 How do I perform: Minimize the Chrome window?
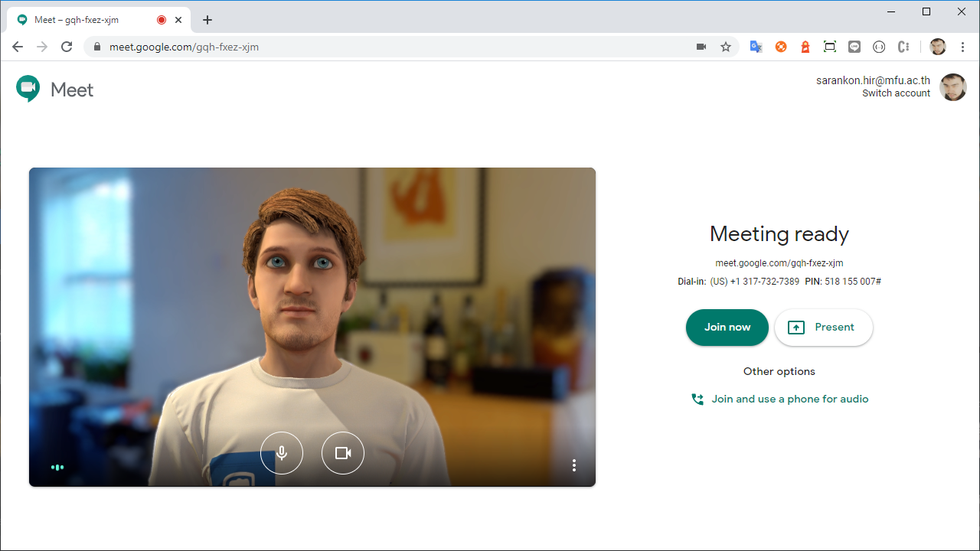891,11
